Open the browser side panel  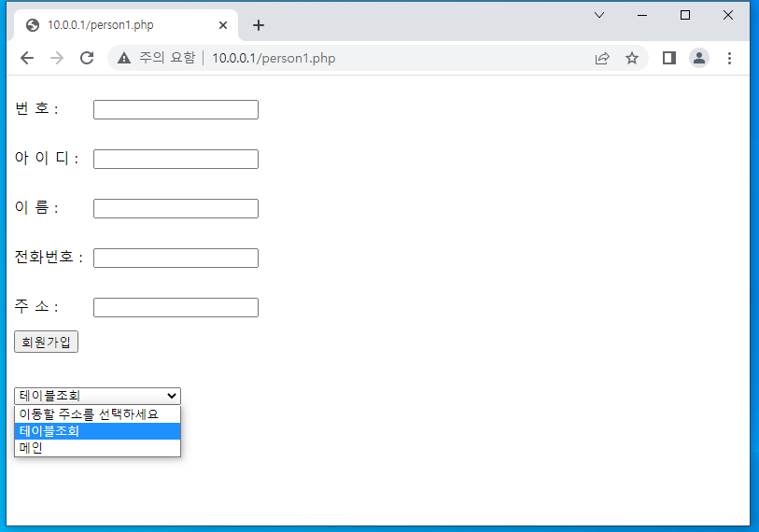pyautogui.click(x=669, y=58)
